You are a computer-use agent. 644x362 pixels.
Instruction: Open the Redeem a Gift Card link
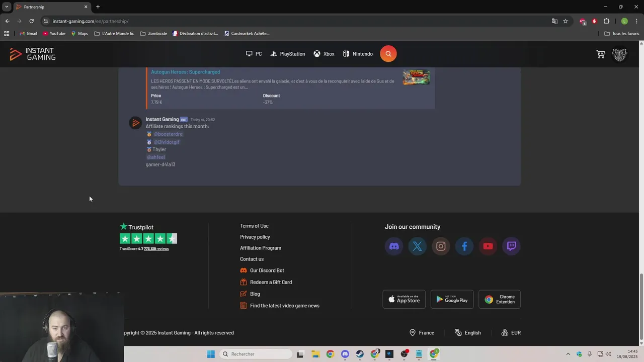point(266,283)
